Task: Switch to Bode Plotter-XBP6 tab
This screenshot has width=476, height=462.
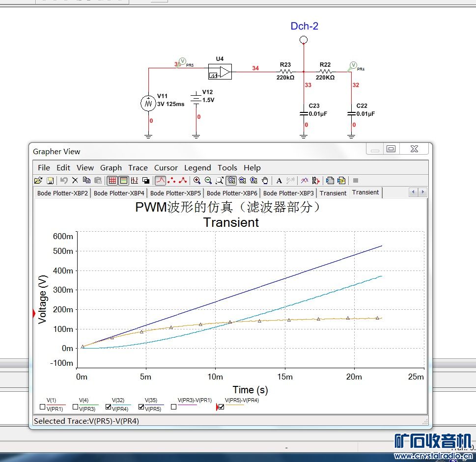Action: coord(232,193)
